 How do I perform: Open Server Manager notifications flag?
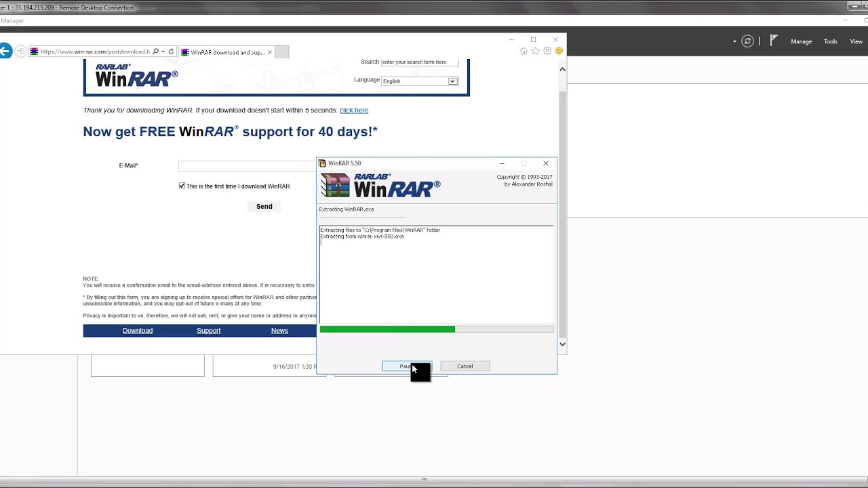tap(774, 41)
